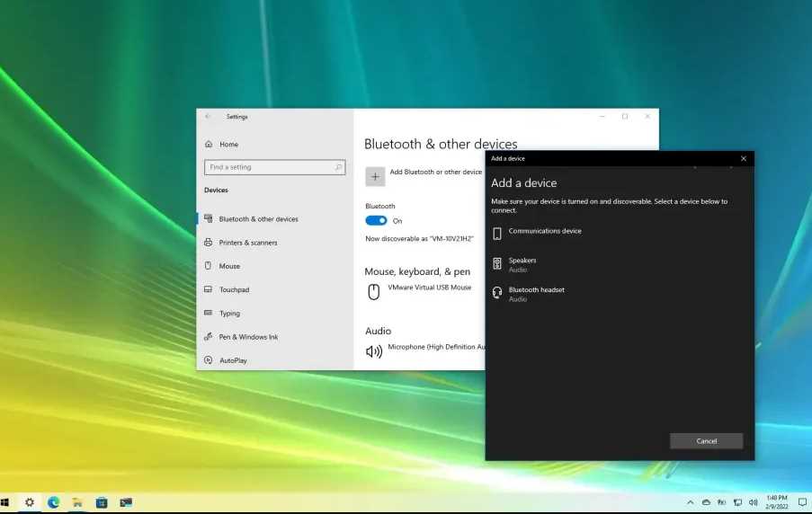
Task: Select the Communications device phone icon
Action: [x=497, y=234]
